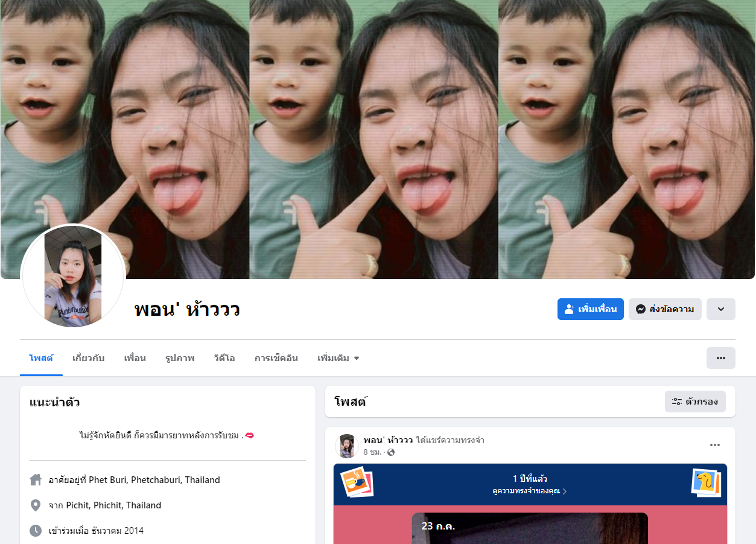Switch to the โพสต์ tab
The image size is (756, 544).
[41, 358]
